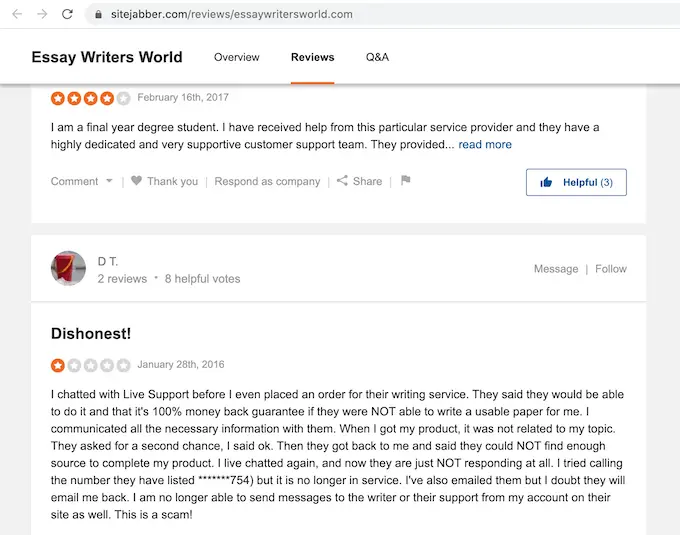Click 'Respond as company' link

click(267, 181)
